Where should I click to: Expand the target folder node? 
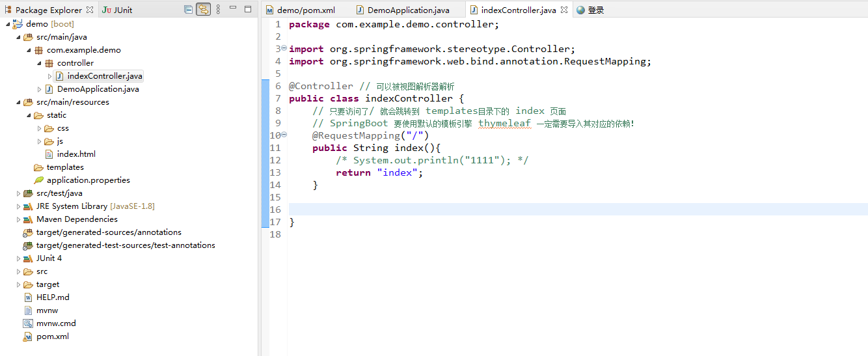coord(18,284)
